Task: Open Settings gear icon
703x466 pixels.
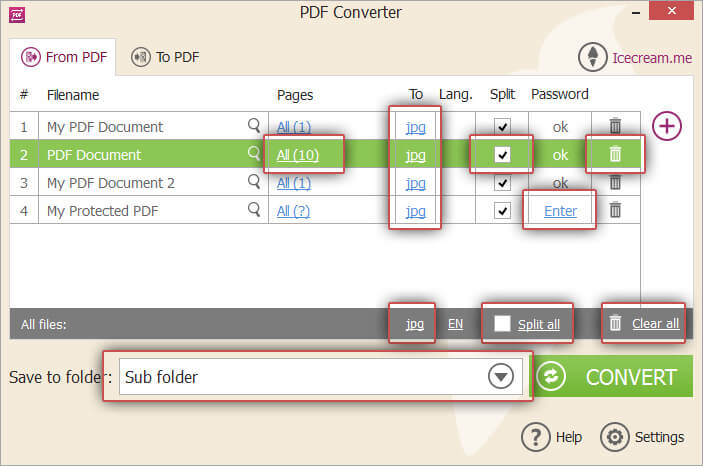Action: (x=613, y=437)
